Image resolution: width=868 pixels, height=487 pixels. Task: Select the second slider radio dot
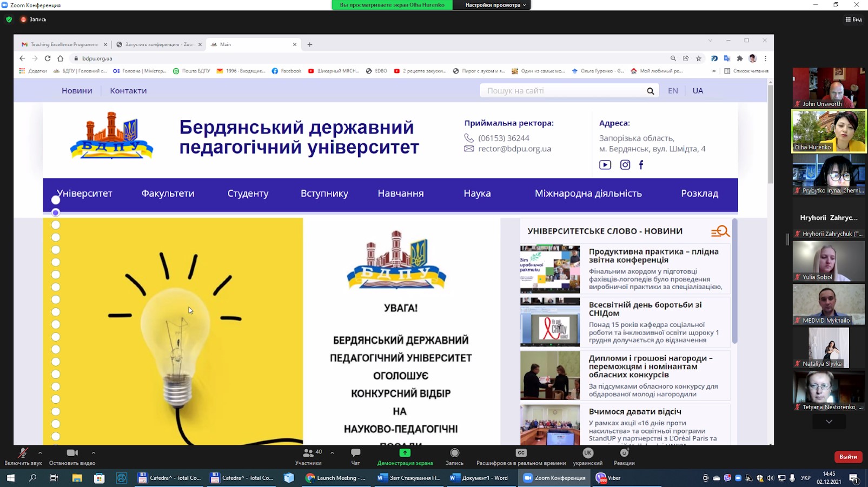coord(56,213)
